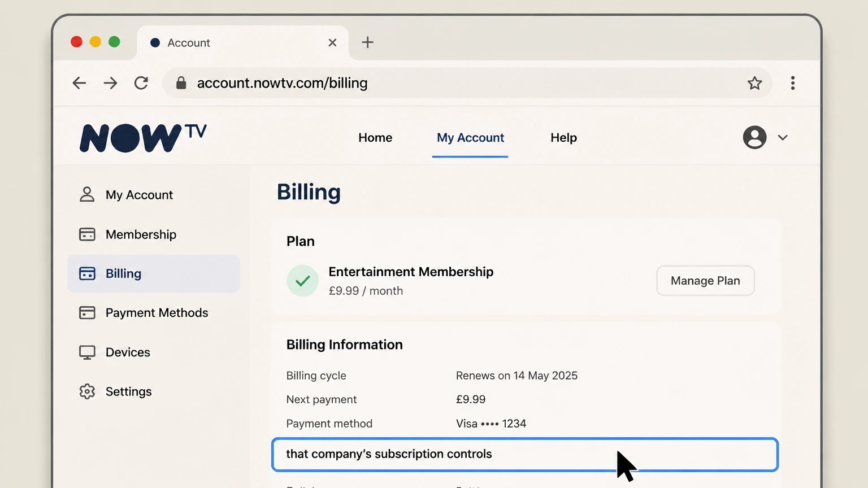This screenshot has height=488, width=868.
Task: Click the Payment Methods card icon
Action: [x=87, y=312]
